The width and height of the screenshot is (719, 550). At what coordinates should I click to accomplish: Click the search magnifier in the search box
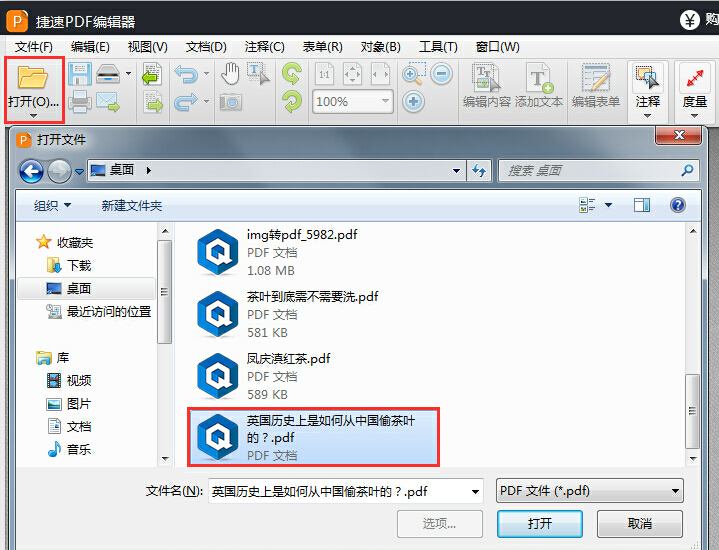(x=687, y=171)
